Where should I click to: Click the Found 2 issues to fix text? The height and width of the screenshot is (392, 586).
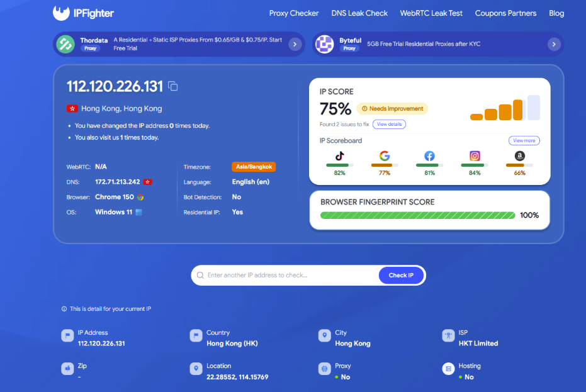point(344,125)
